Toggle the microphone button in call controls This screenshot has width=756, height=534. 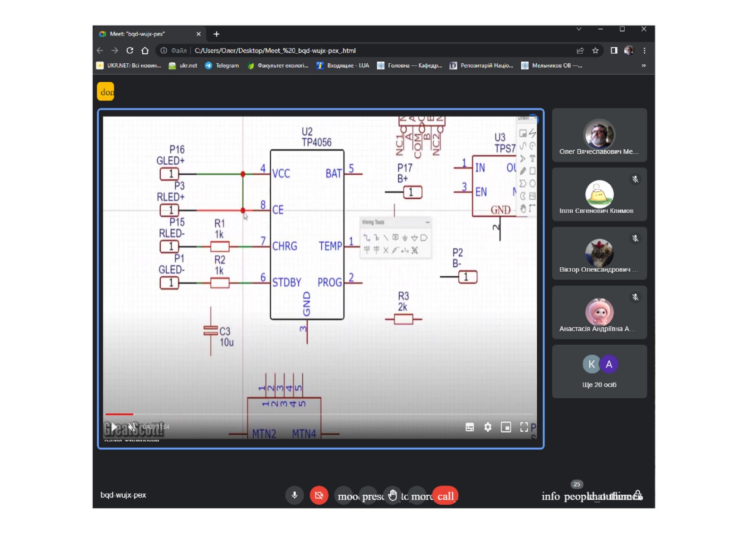294,495
